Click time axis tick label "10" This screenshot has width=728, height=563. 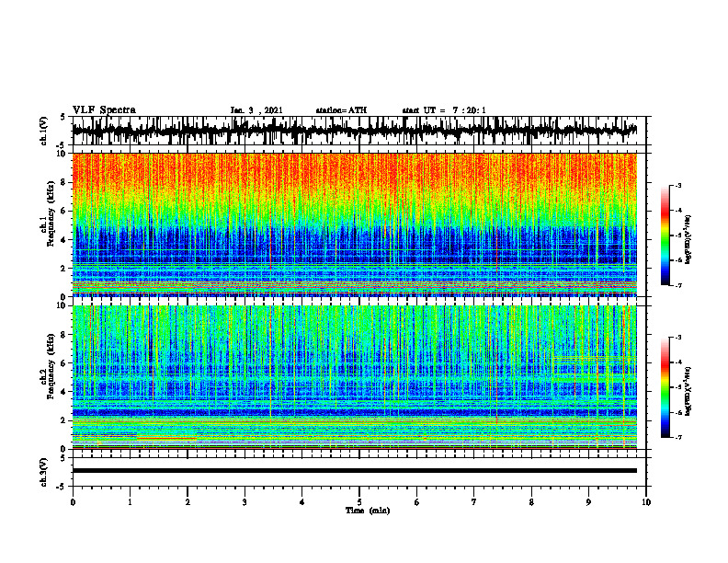(646, 502)
